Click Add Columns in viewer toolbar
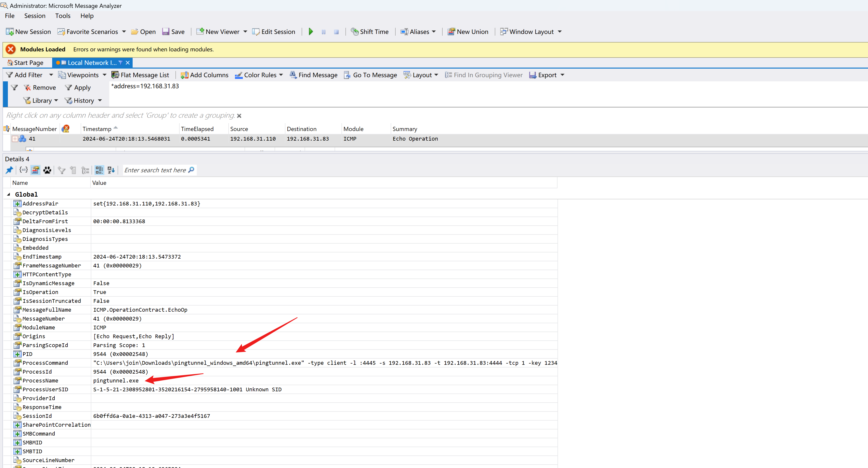This screenshot has width=868, height=468. tap(204, 75)
